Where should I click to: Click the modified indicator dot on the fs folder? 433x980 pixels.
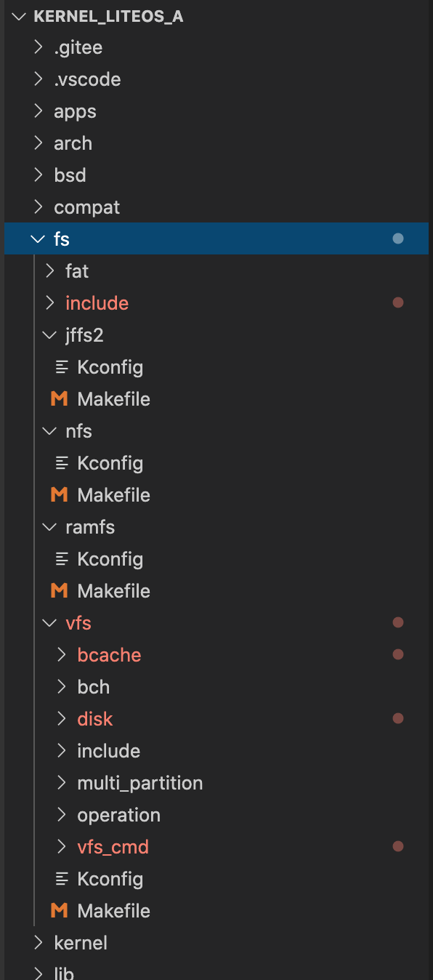pos(398,238)
